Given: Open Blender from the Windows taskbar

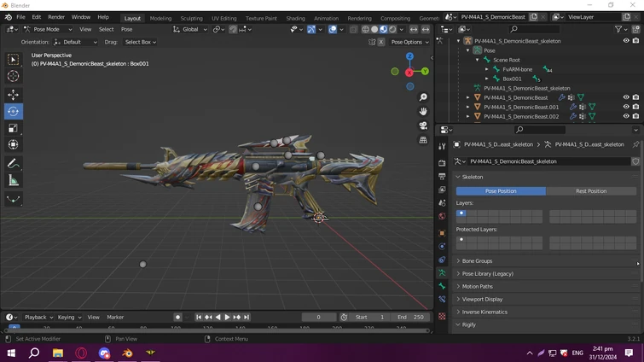Looking at the screenshot, I should 127,353.
